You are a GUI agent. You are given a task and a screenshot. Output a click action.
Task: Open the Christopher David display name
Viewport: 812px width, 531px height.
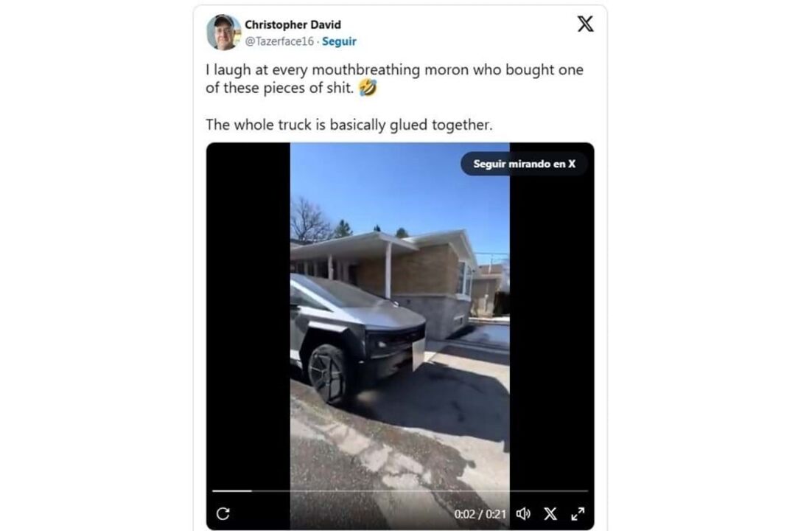pos(293,24)
